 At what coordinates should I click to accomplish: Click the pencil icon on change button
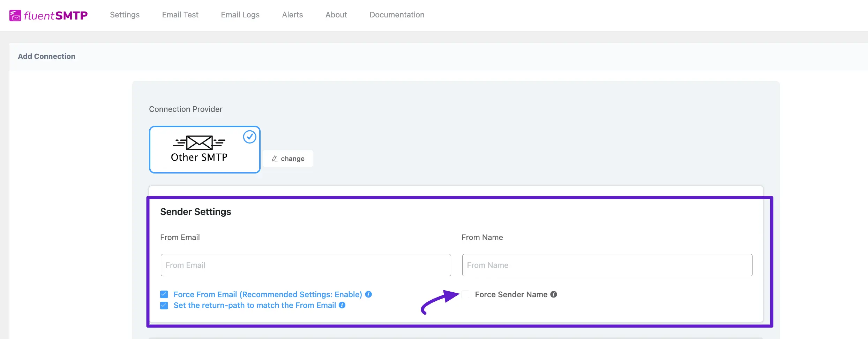tap(275, 159)
